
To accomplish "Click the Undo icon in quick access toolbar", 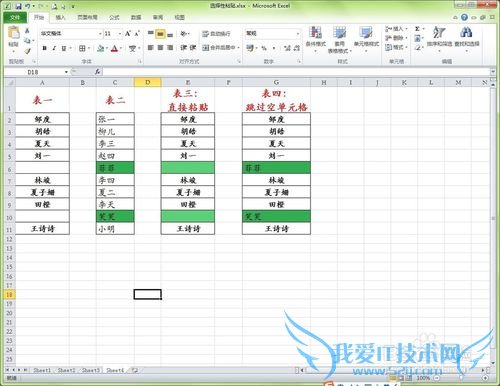I will [x=28, y=6].
